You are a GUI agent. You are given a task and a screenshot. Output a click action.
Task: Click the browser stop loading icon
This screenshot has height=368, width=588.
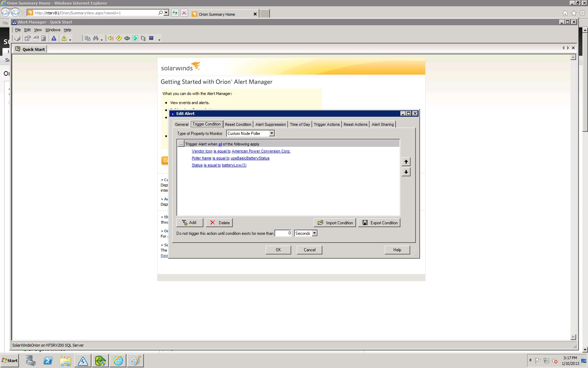click(184, 13)
